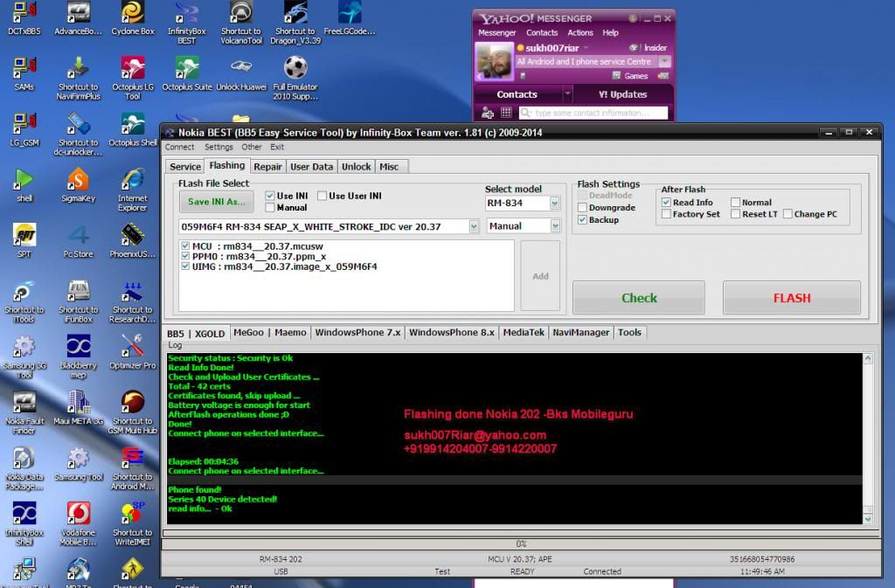Open the Optimizer Pro desktop icon

click(x=133, y=352)
